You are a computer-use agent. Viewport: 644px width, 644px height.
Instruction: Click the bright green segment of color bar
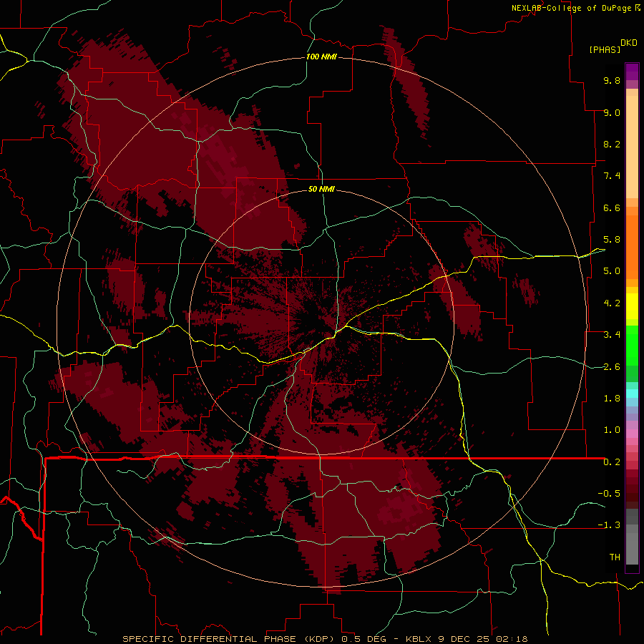pyautogui.click(x=632, y=345)
